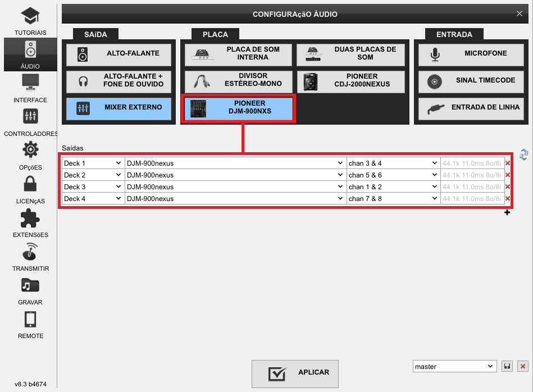Delete the Deck 3 output row

508,186
